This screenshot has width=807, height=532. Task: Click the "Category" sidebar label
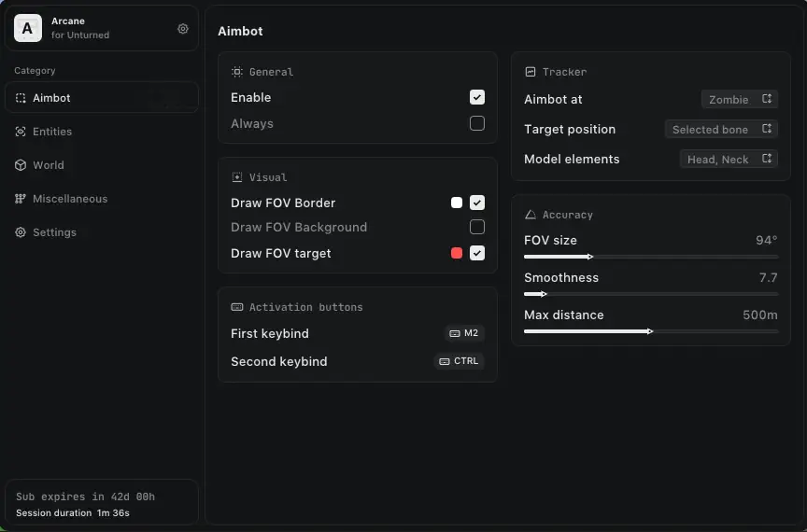click(35, 71)
